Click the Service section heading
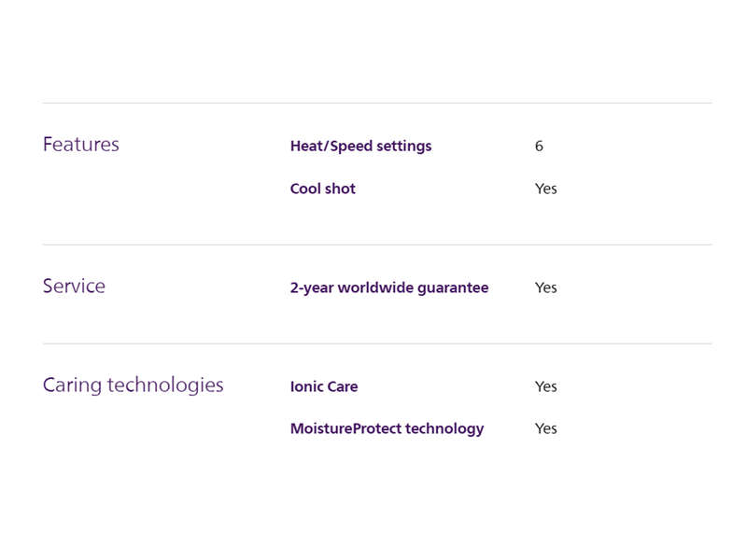Viewport: 747px width, 560px height. click(74, 287)
